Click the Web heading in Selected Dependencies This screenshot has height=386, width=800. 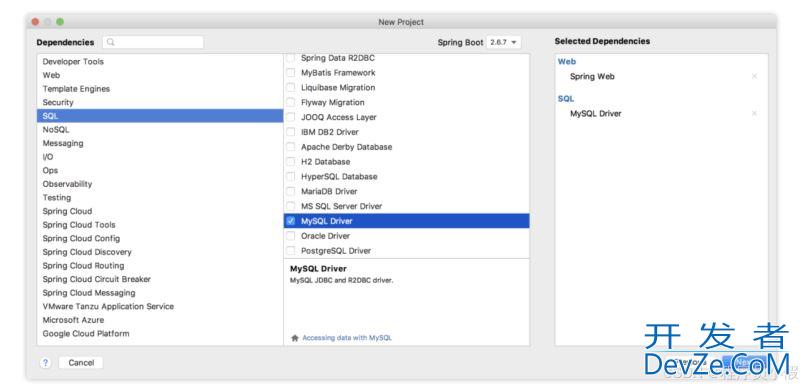(x=566, y=62)
